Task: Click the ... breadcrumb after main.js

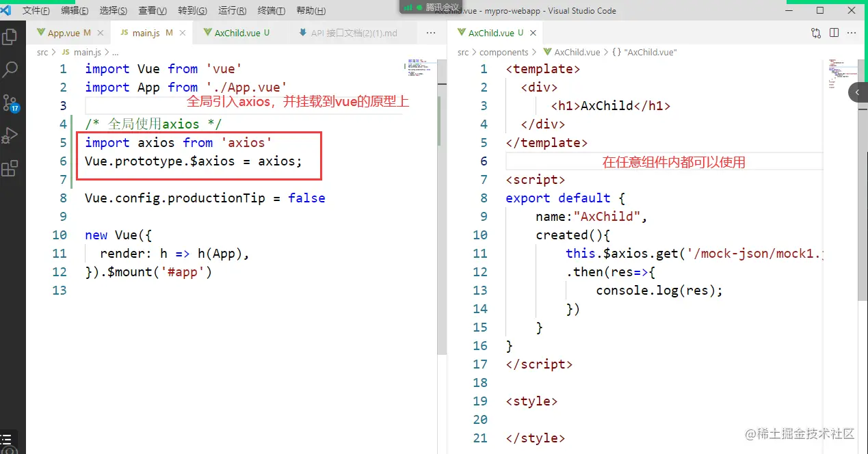Action: pyautogui.click(x=115, y=52)
